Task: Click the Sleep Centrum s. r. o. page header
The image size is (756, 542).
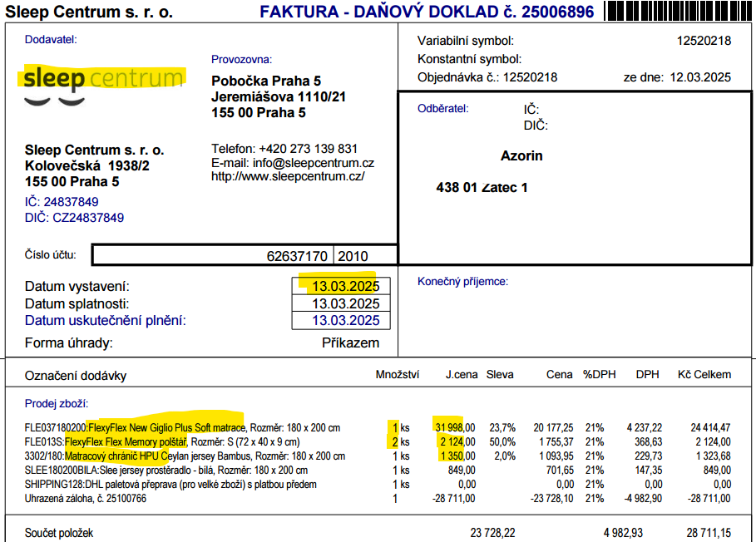Action: tap(89, 12)
